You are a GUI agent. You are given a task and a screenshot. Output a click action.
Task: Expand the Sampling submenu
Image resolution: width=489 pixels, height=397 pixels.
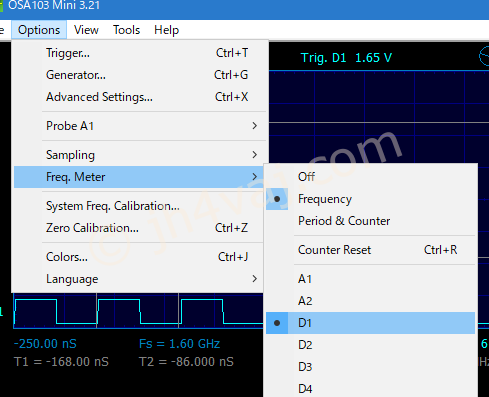[140, 155]
